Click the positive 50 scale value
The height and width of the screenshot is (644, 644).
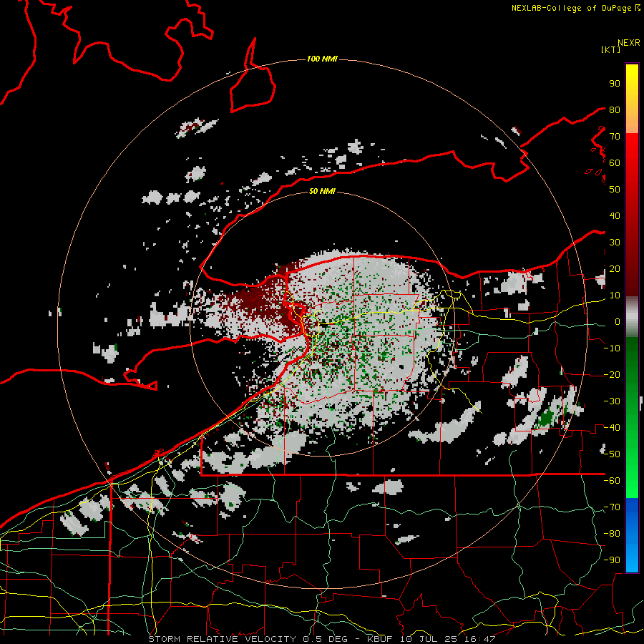click(615, 190)
